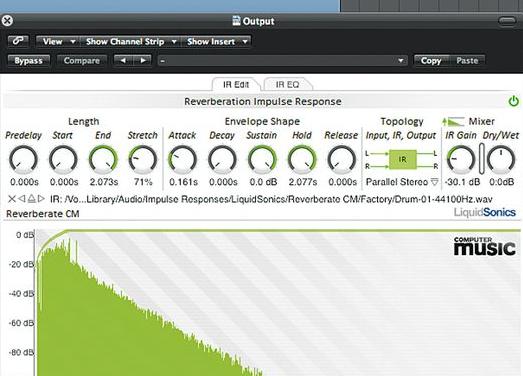Click the green IR topology block
The height and width of the screenshot is (376, 523).
coord(403,159)
